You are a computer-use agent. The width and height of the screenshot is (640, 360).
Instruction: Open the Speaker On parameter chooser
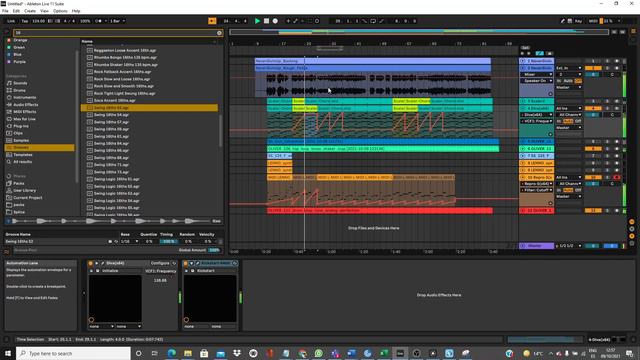coord(536,81)
